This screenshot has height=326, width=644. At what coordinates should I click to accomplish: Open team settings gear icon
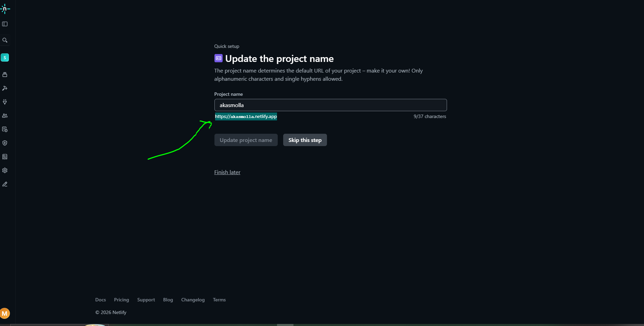coord(5,170)
